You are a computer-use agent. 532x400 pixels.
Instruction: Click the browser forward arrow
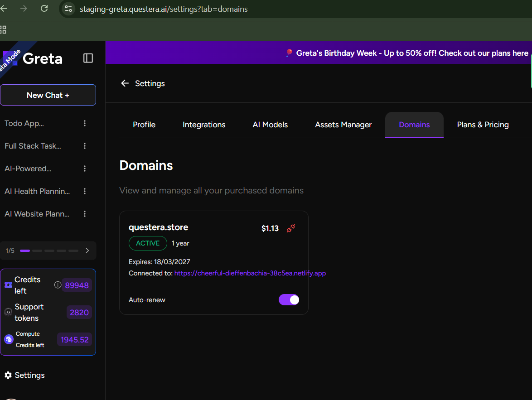click(x=24, y=9)
